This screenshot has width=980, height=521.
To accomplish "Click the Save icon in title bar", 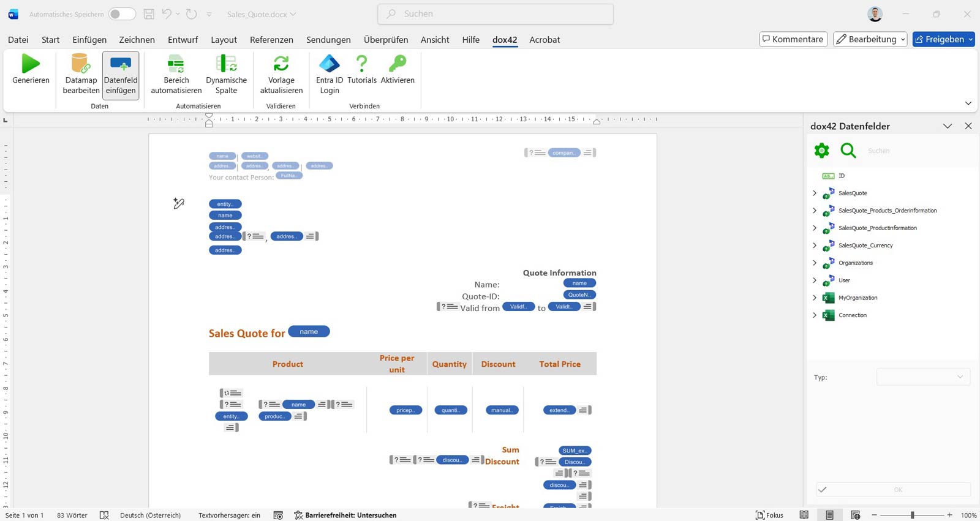I will click(149, 14).
